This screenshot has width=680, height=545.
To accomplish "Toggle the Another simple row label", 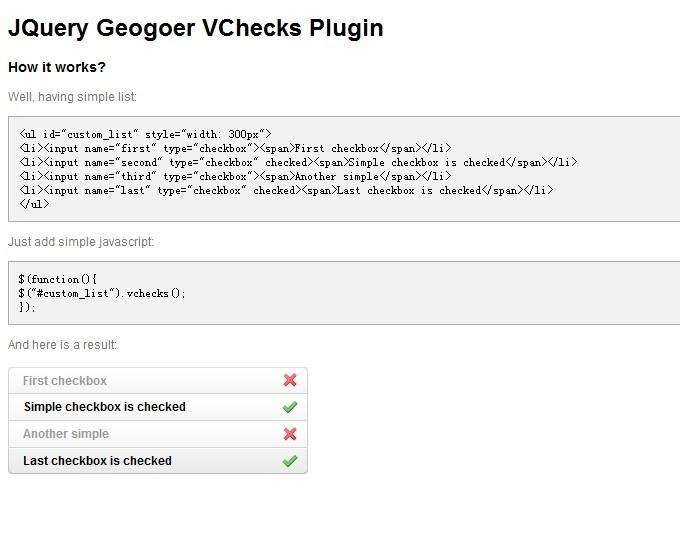I will [66, 434].
